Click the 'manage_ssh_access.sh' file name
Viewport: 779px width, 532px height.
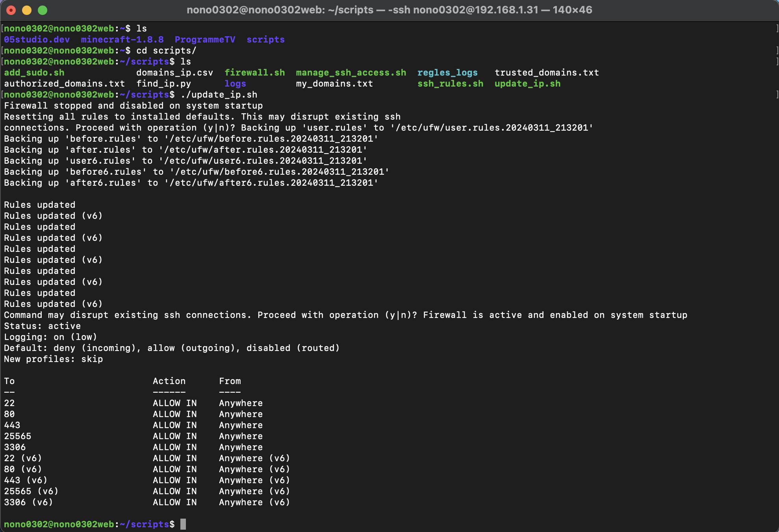coord(351,72)
